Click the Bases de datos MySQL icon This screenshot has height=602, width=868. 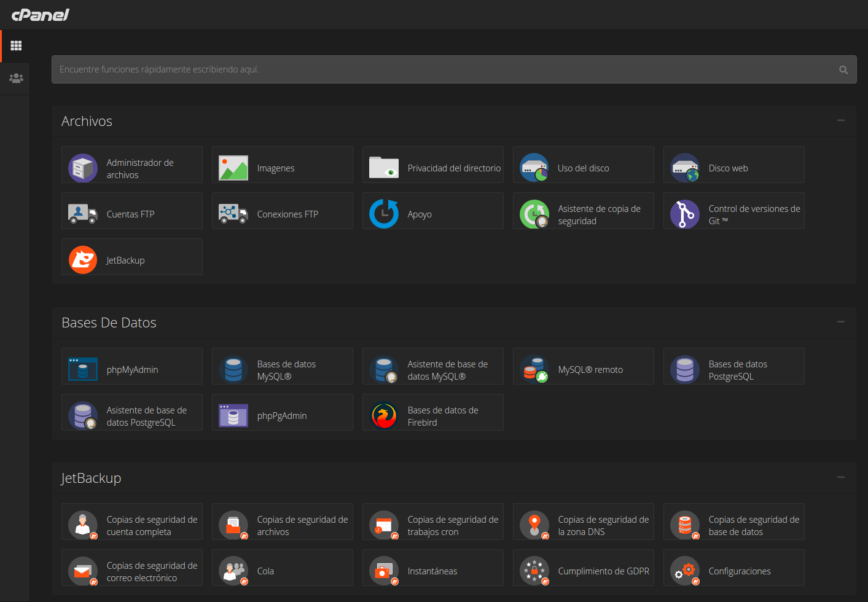point(233,370)
